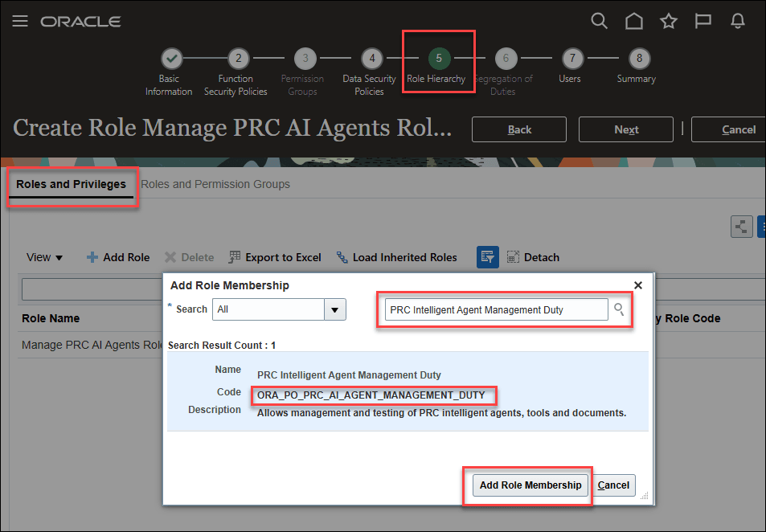
Task: Click the Add Role Membership button
Action: pyautogui.click(x=530, y=485)
